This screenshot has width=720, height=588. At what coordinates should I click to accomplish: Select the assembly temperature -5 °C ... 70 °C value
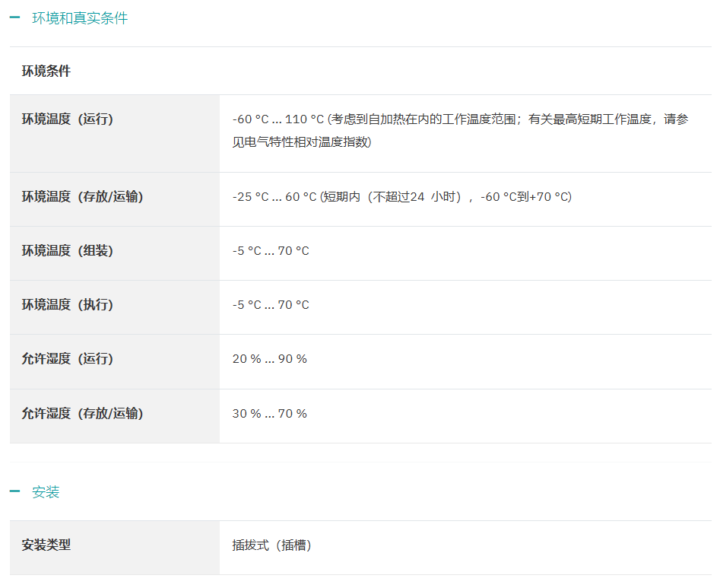pyautogui.click(x=271, y=251)
